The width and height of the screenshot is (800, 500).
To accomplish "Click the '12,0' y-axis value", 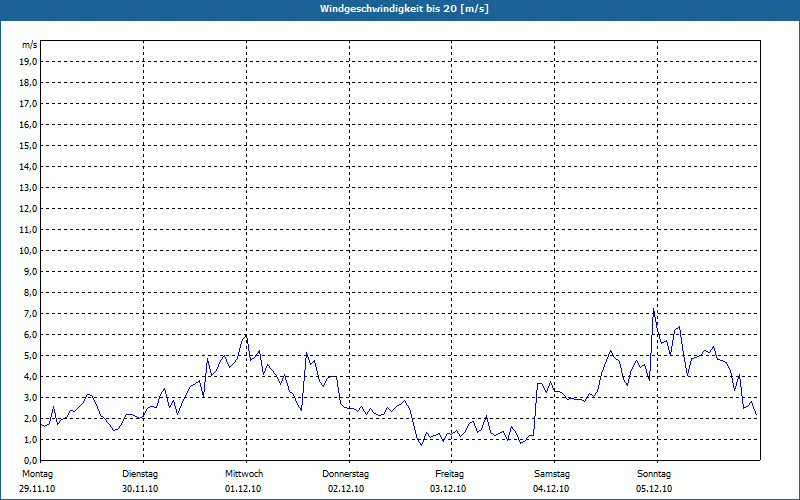I will tap(28, 209).
